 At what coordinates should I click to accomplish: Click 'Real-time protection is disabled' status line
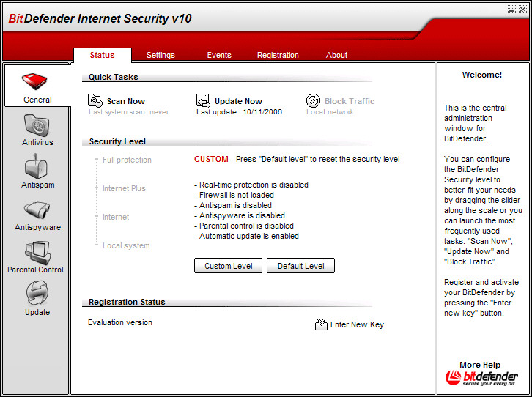(251, 185)
